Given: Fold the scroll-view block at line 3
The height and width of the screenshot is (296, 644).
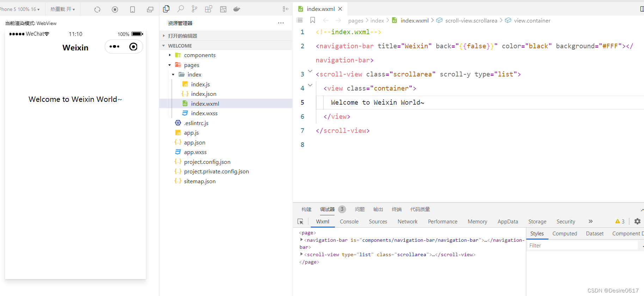Looking at the screenshot, I should point(310,71).
